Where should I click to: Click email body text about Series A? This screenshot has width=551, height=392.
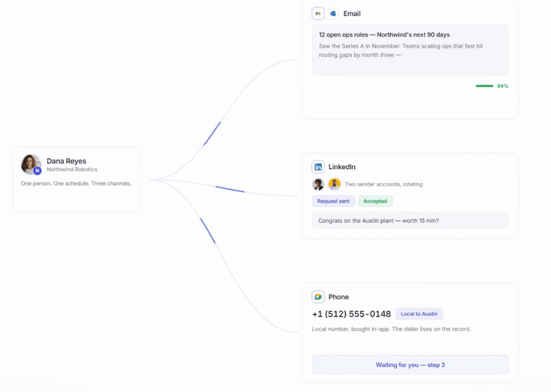(401, 51)
